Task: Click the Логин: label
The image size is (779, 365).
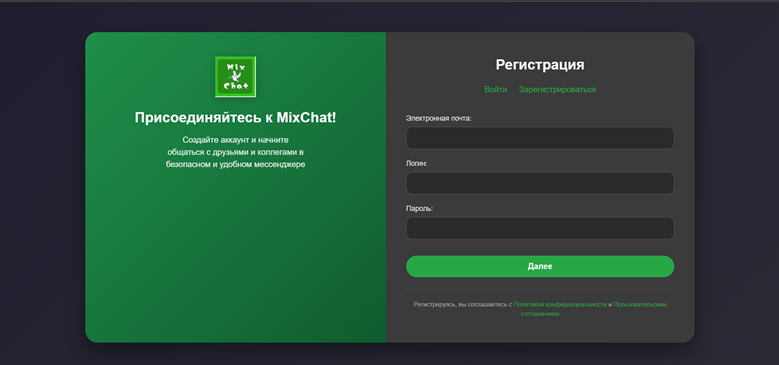Action: point(416,163)
